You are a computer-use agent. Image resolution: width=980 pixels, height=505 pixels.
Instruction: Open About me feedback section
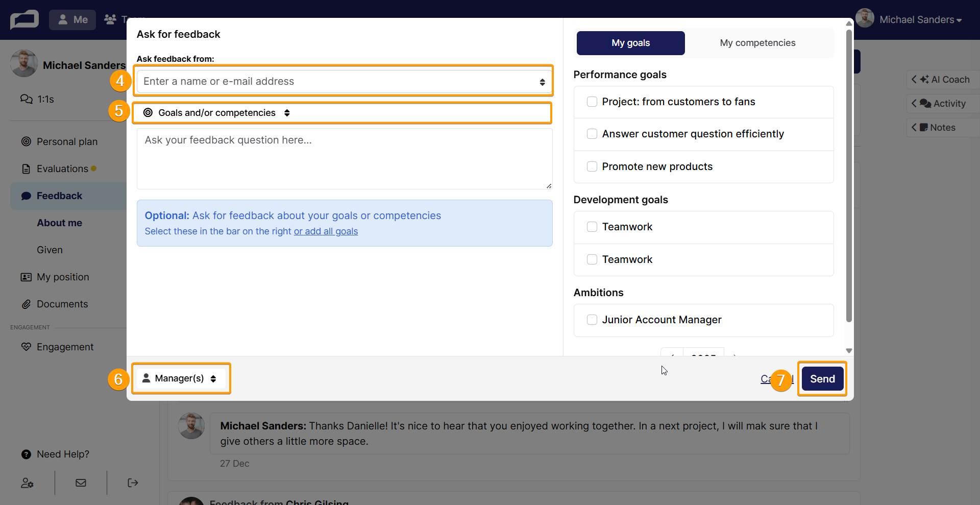tap(59, 223)
